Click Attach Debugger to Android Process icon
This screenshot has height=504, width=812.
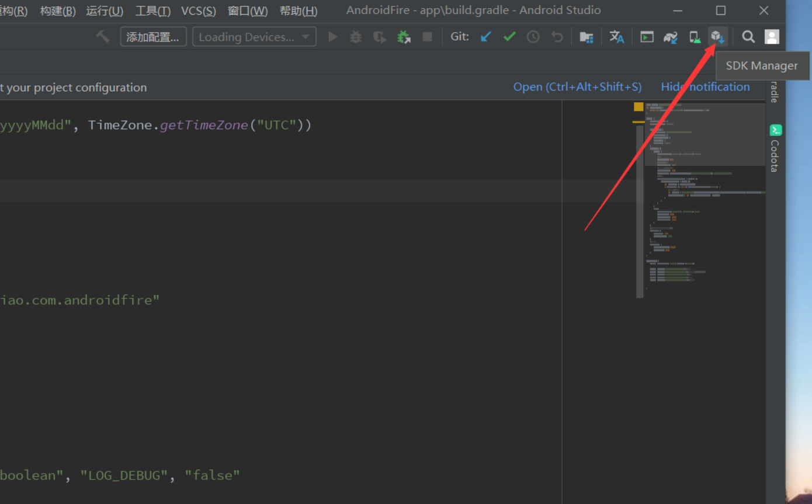coord(404,37)
